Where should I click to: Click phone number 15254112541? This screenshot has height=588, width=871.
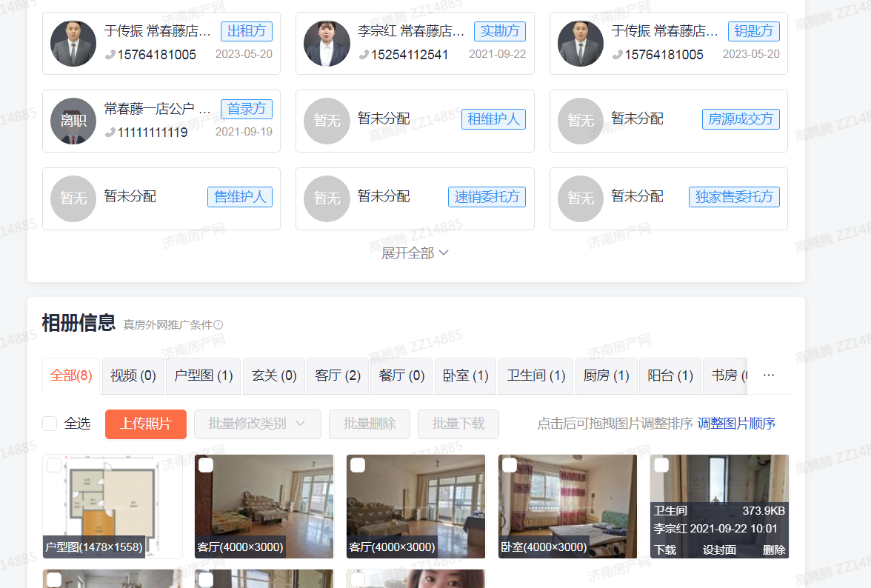pyautogui.click(x=410, y=54)
